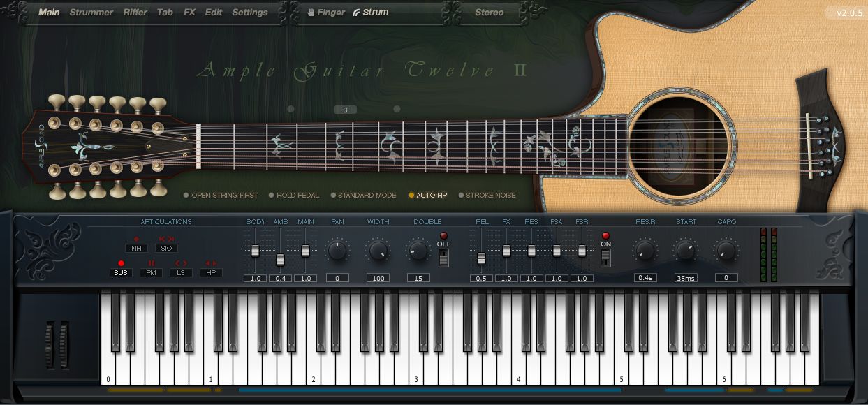Click the RES.R value field 0.4s
Viewport: 868px width, 405px height.
click(x=645, y=278)
